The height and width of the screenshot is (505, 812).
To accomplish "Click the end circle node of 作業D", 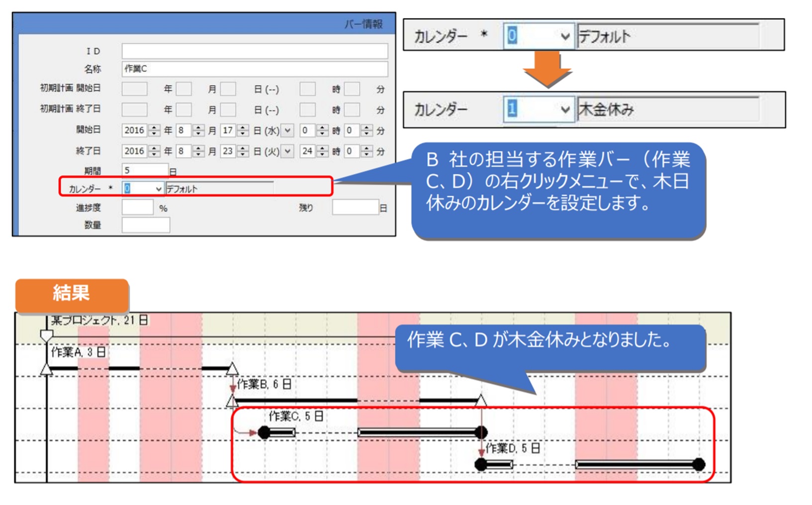I will coord(699,464).
